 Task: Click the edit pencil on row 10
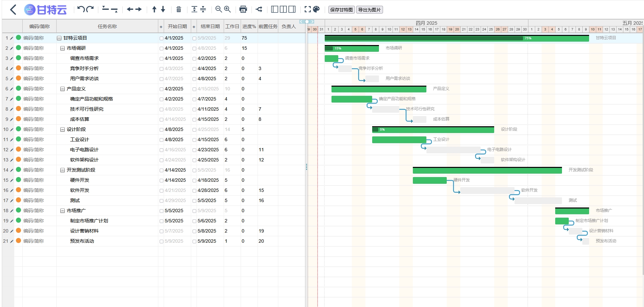12,130
